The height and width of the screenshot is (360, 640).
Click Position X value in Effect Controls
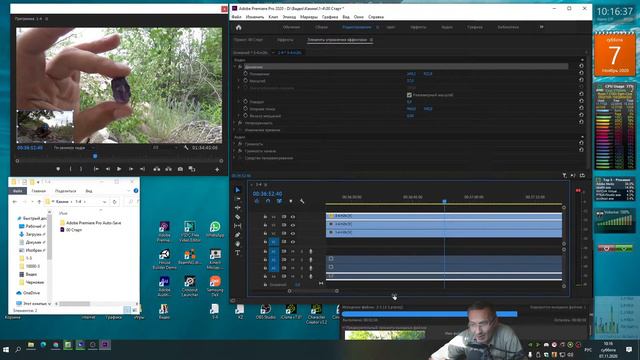(411, 73)
